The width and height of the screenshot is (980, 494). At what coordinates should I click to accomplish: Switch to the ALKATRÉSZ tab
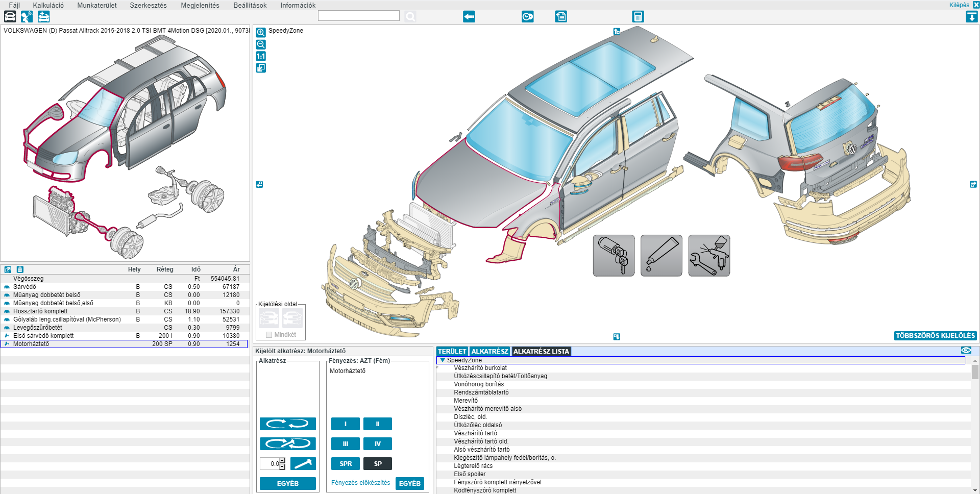[x=489, y=351]
